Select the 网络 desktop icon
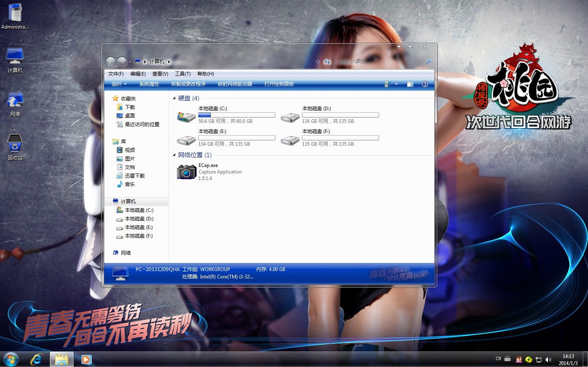The image size is (588, 367). pyautogui.click(x=15, y=104)
